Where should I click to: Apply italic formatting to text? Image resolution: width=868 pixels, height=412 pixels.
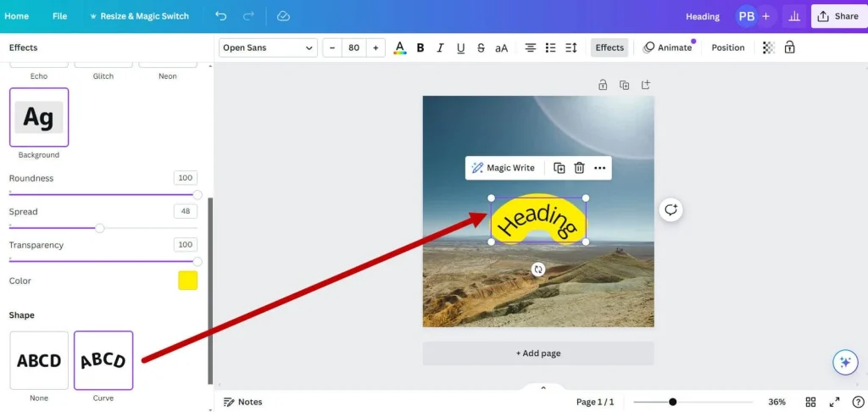(440, 48)
